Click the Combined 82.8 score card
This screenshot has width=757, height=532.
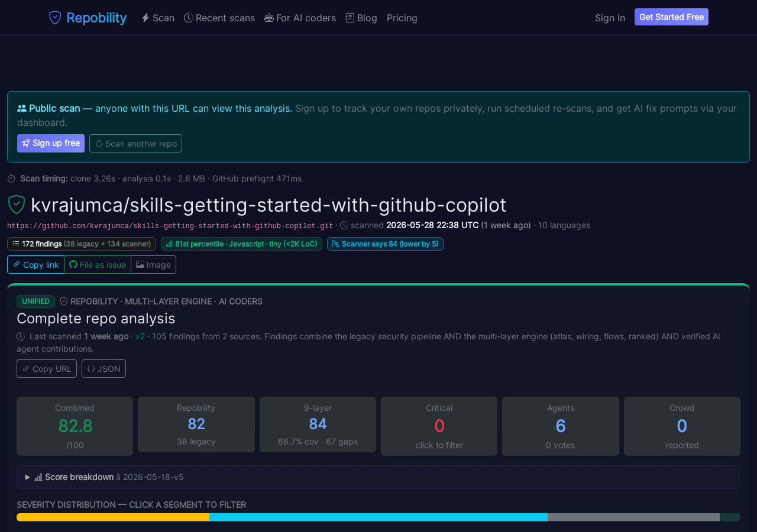pos(75,426)
